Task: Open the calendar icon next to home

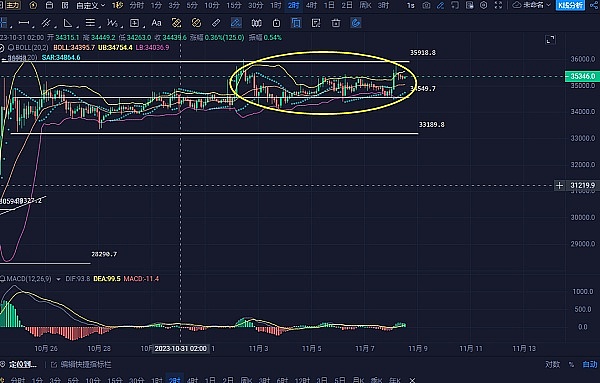Action: (49, 5)
